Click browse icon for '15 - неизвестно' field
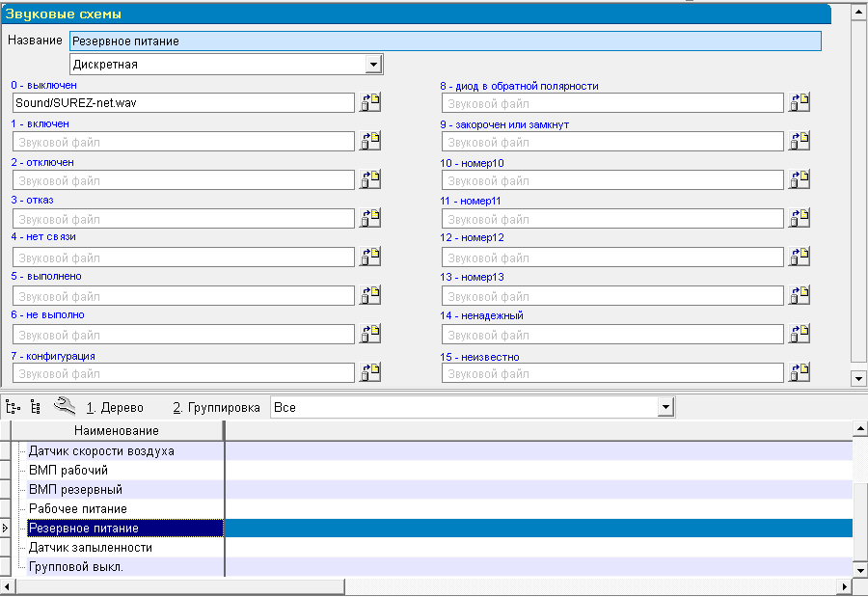This screenshot has width=868, height=597. coord(800,373)
